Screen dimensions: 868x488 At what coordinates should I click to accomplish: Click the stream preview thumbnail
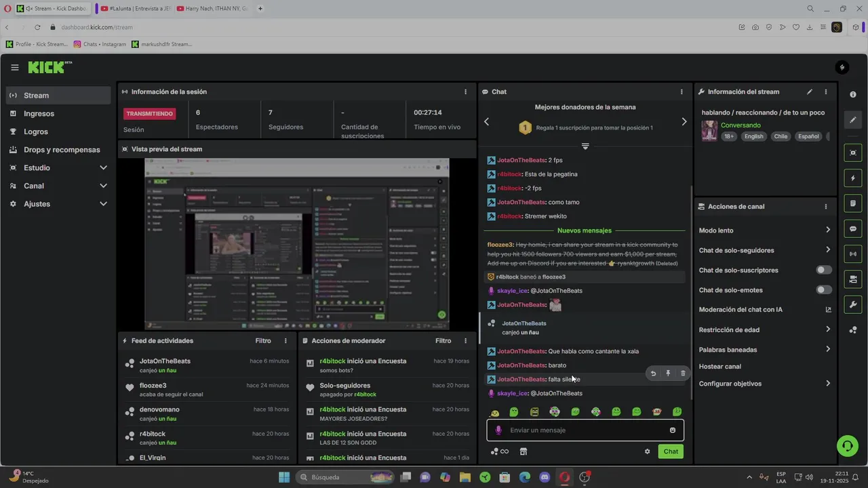[x=297, y=244]
